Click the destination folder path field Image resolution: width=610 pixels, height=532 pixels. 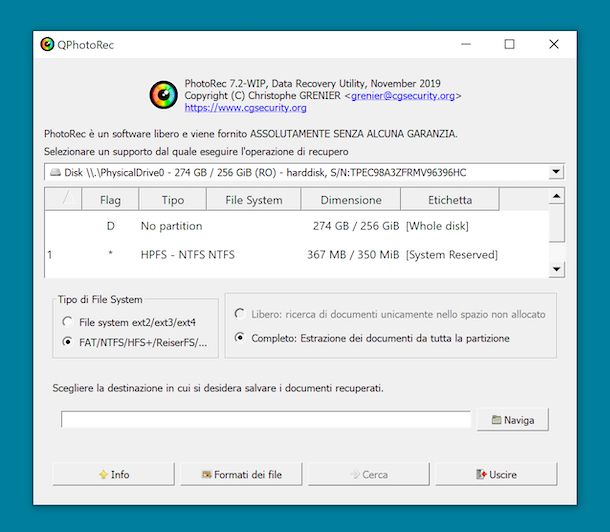click(266, 420)
